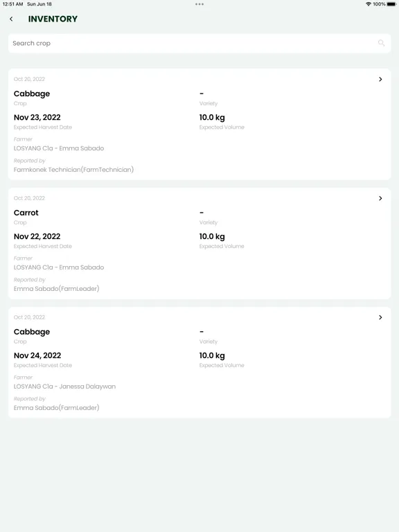Tap 10.0 kg volume on Carrot card
399x532 pixels.
tap(212, 236)
